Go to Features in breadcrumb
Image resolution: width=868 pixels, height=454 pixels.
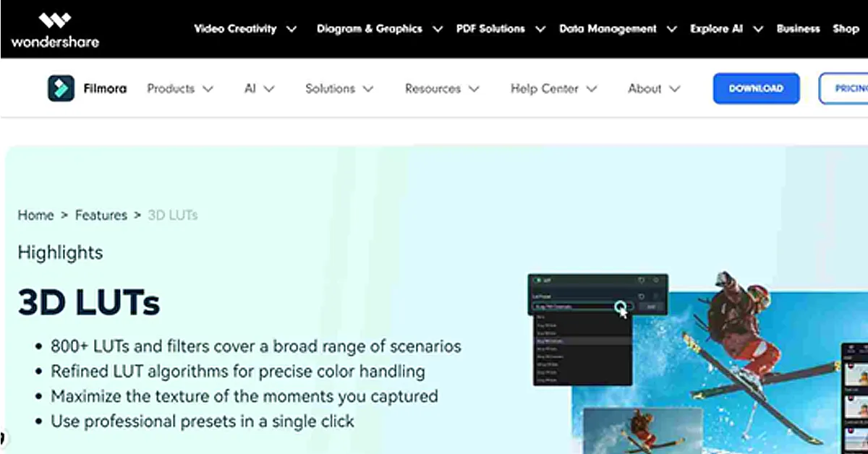tap(101, 215)
